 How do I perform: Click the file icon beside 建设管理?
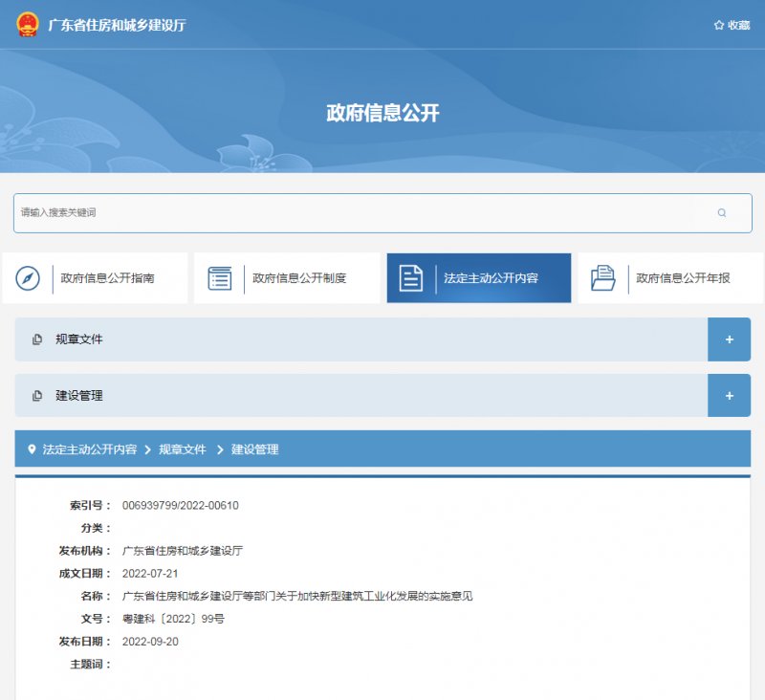(x=37, y=395)
